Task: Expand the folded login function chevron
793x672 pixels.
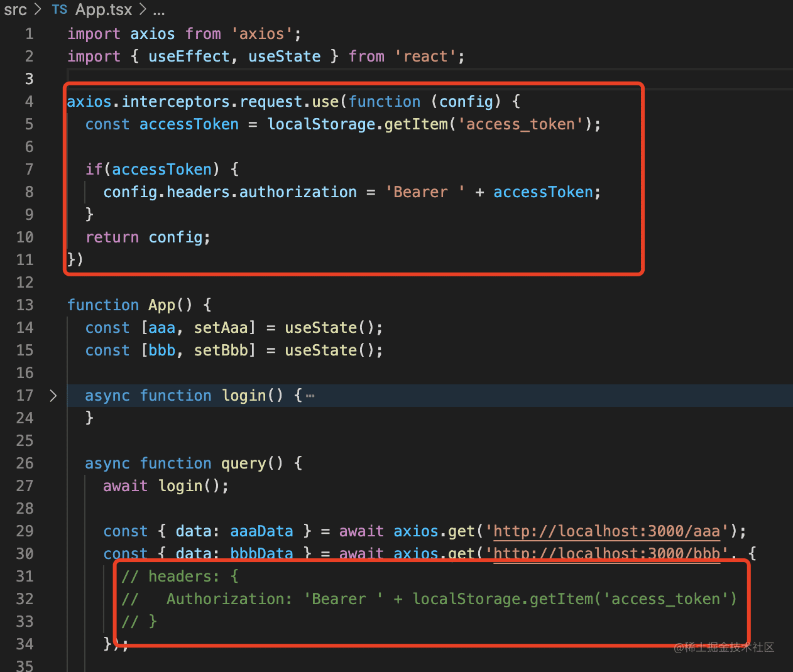Action: [53, 396]
